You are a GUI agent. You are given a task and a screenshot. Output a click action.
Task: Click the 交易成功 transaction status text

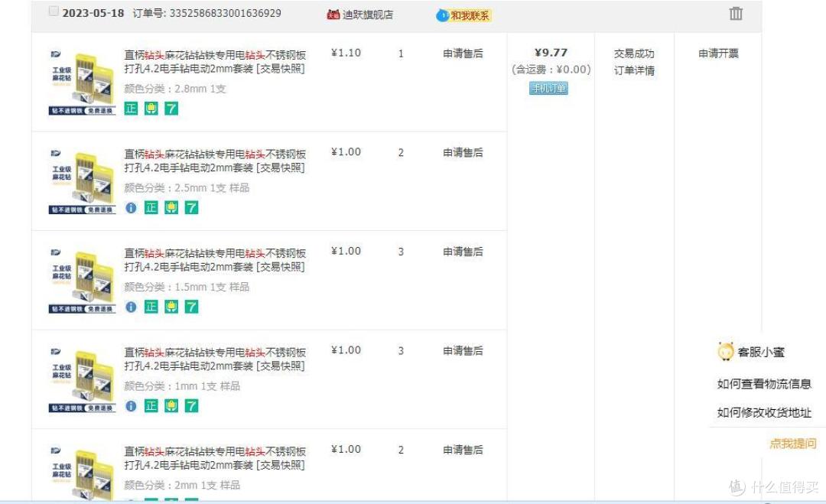pyautogui.click(x=634, y=54)
